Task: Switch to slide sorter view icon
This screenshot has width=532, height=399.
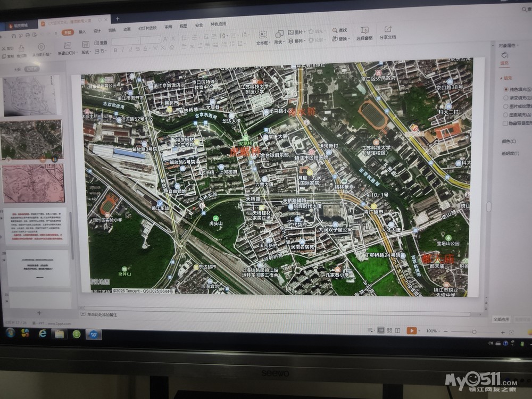Action: tap(389, 331)
